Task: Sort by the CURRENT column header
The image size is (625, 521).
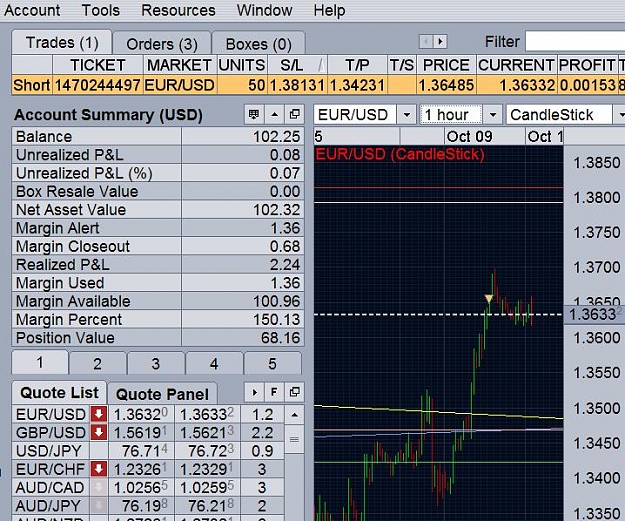Action: point(516,65)
